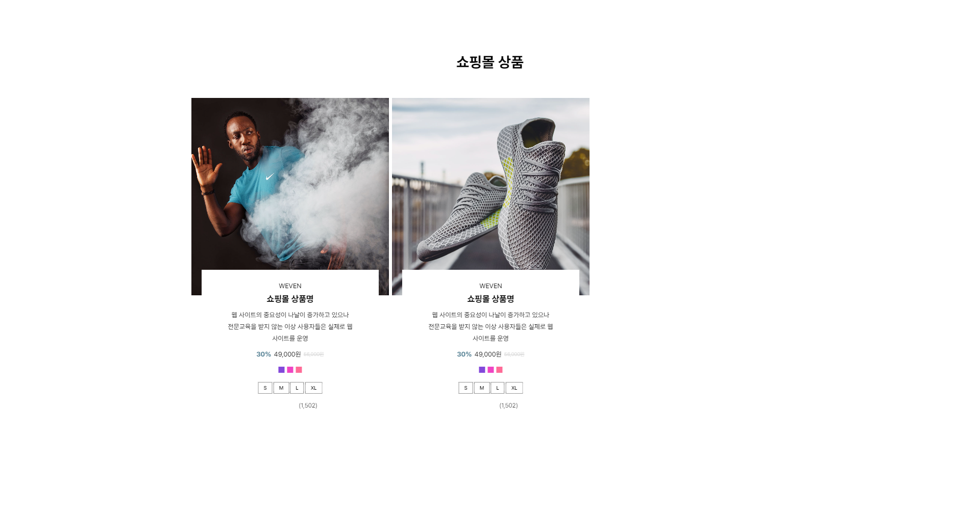Select size XL on the athlete product
The image size is (980, 509).
(313, 388)
